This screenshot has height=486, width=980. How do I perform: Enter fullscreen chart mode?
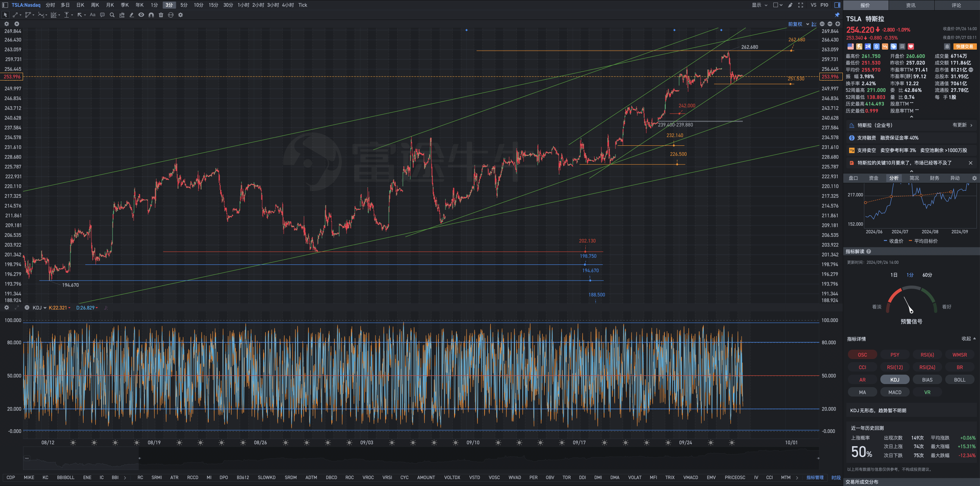click(x=801, y=5)
